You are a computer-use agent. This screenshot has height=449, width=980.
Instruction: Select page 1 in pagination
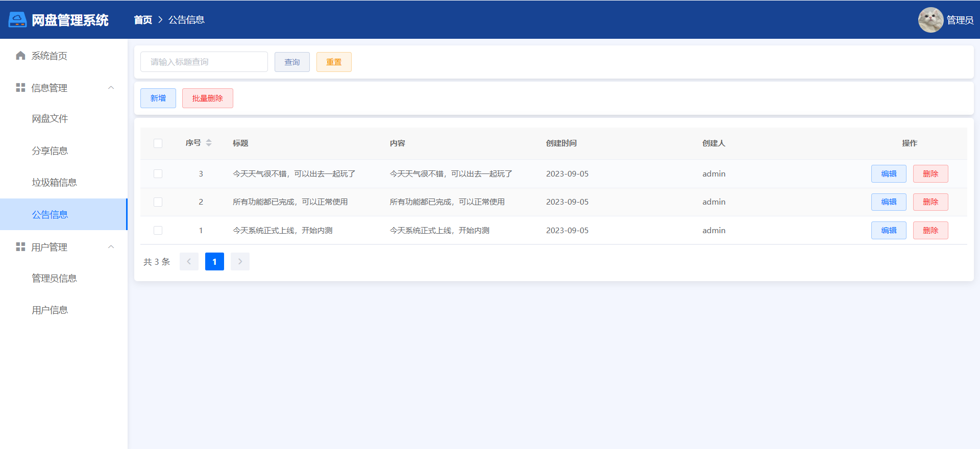coord(214,262)
